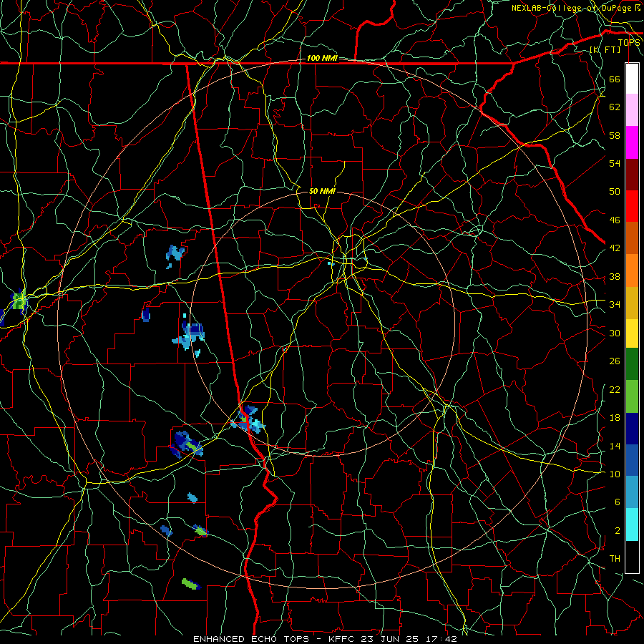The image size is (644, 644).
Task: Click the "KFFC" radar site identifier
Action: point(343,639)
